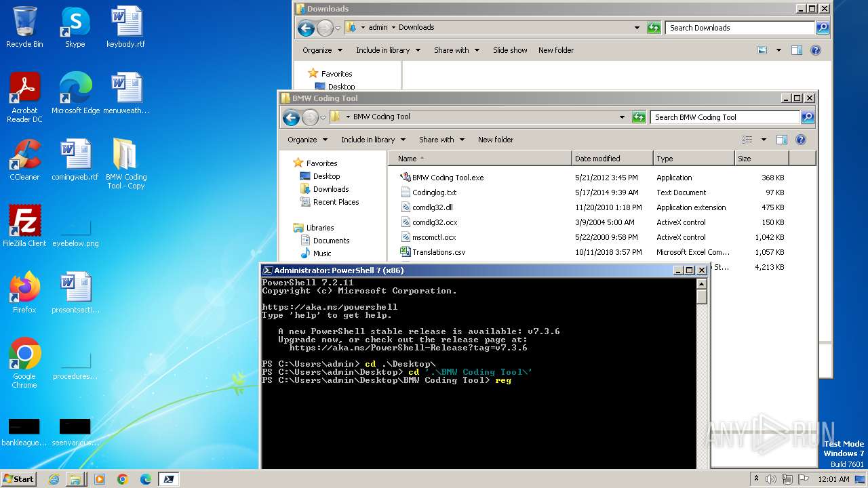This screenshot has width=868, height=488.
Task: Open the Organize menu in BMW Coding Tool window
Action: (x=308, y=140)
